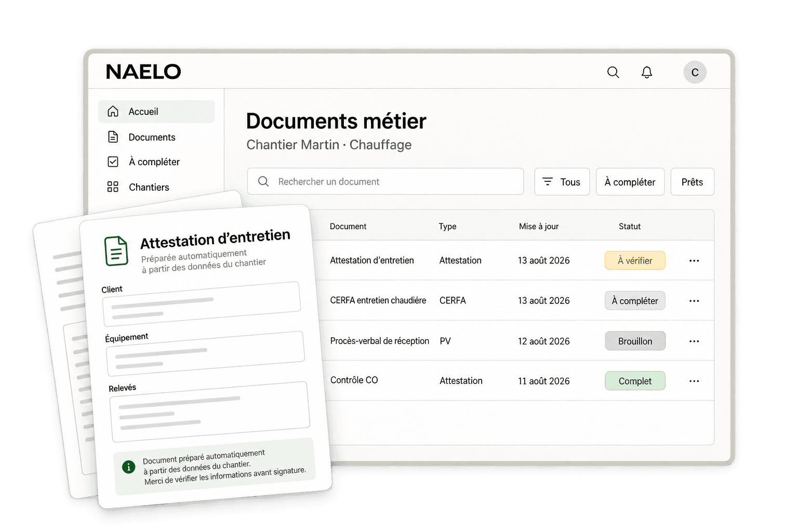Select the Tous filter button
798x532 pixels.
(562, 182)
